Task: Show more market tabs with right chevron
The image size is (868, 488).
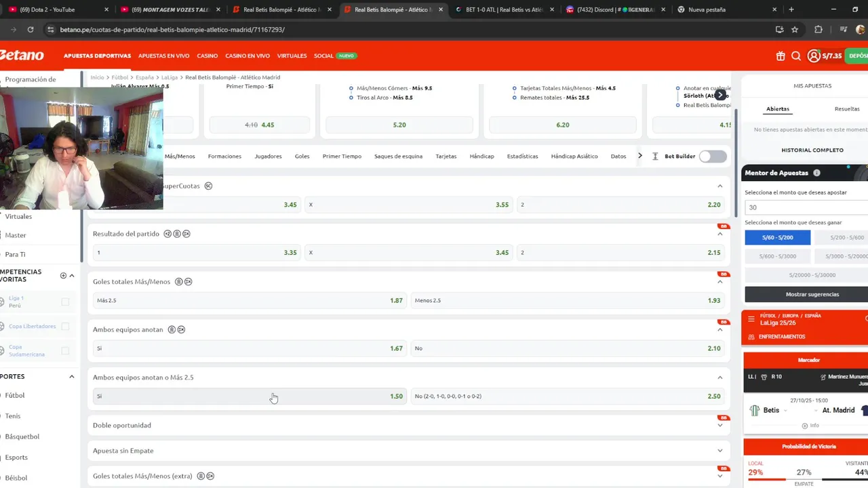Action: click(639, 156)
